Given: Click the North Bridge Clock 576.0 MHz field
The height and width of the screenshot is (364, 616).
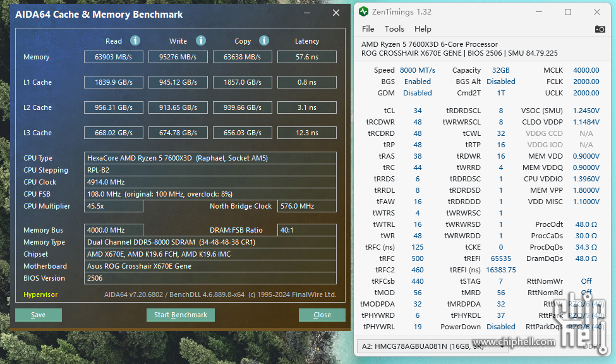Looking at the screenshot, I should pos(307,206).
